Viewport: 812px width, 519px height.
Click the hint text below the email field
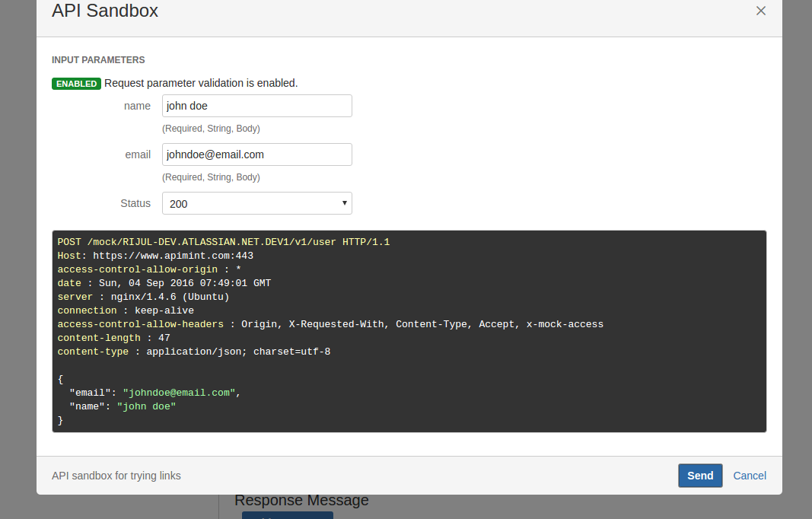pyautogui.click(x=211, y=177)
